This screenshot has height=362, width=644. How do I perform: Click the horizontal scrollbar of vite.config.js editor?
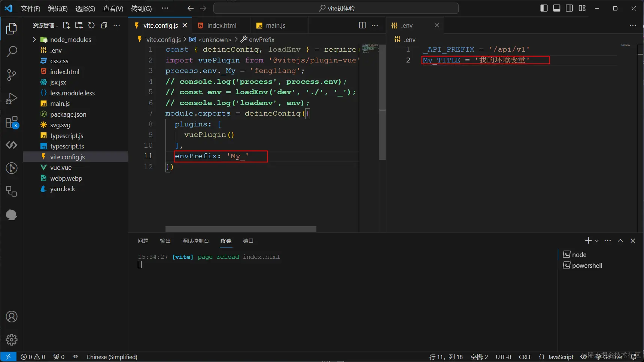[x=241, y=229]
